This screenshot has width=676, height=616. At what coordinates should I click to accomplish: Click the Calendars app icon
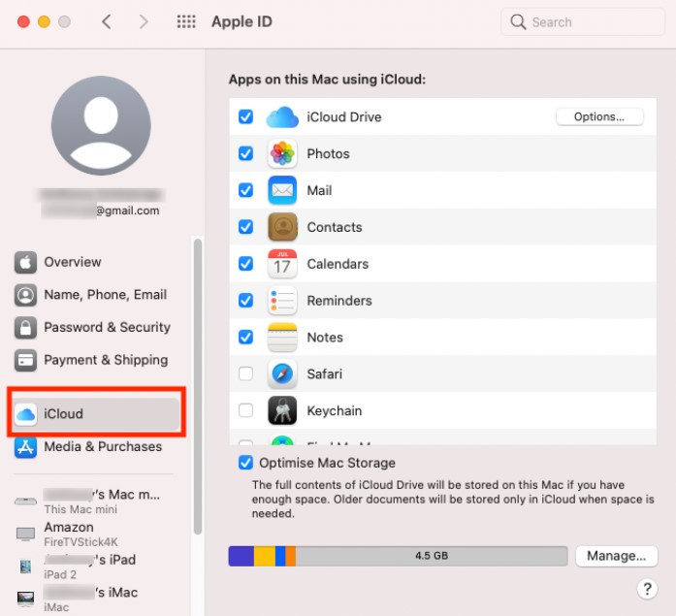point(282,264)
